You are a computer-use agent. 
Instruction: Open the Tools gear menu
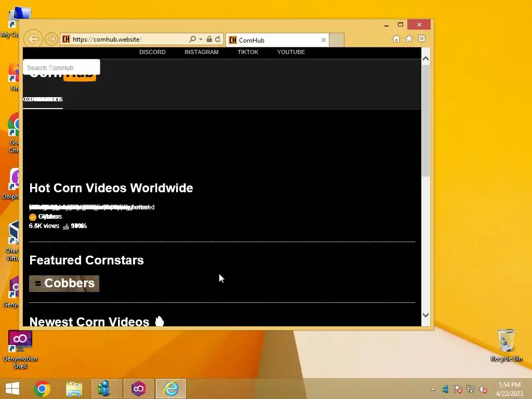point(422,38)
